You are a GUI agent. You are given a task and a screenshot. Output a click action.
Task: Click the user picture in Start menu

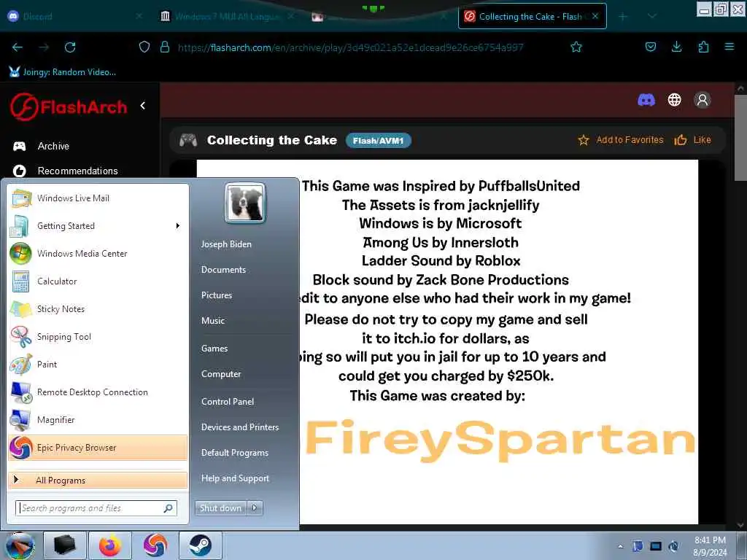(245, 203)
